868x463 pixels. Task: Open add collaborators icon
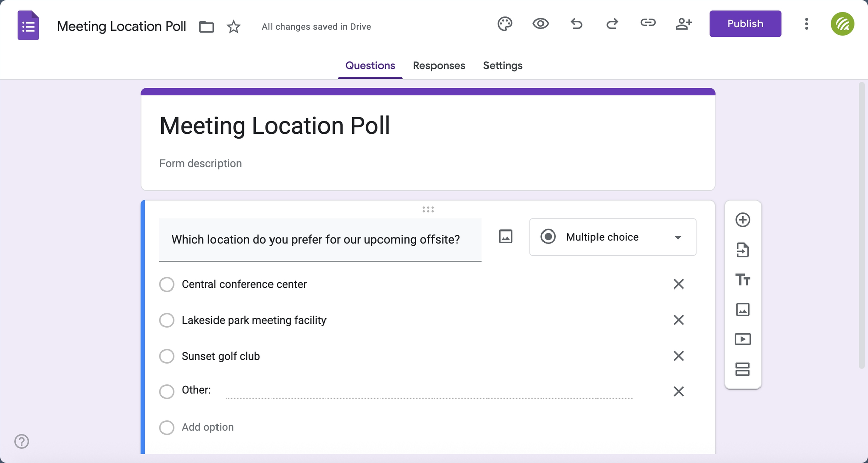point(684,24)
